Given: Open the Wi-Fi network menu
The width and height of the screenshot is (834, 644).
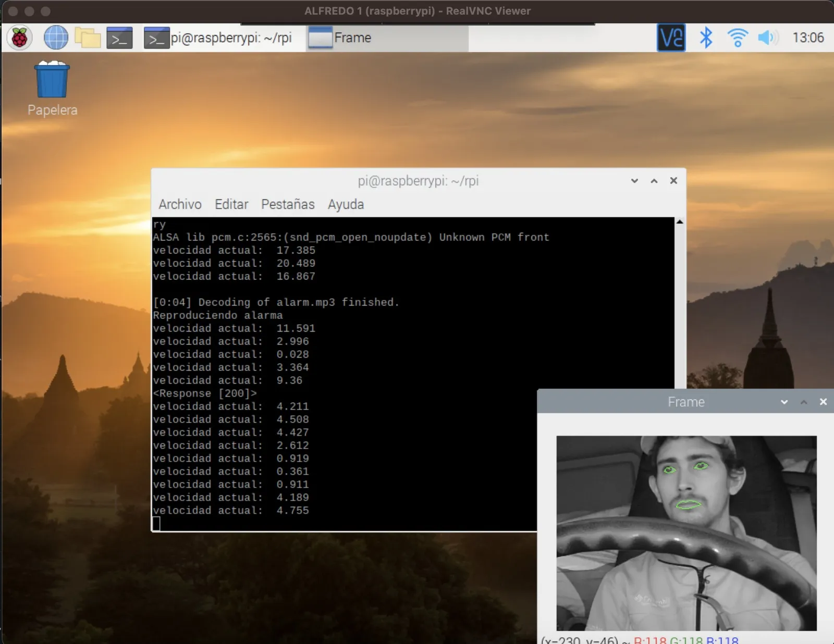Looking at the screenshot, I should (x=738, y=38).
